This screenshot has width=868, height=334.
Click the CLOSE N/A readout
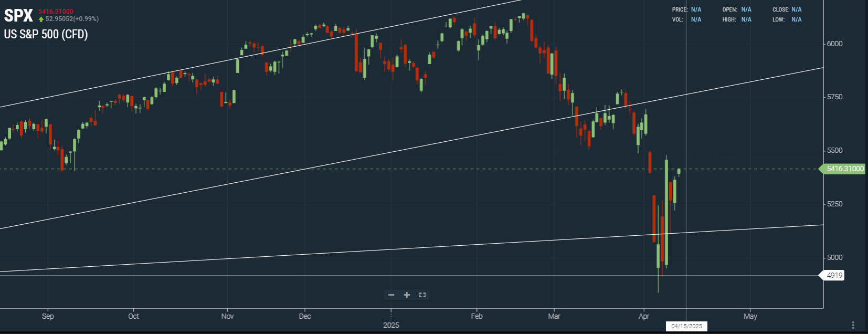tap(787, 9)
